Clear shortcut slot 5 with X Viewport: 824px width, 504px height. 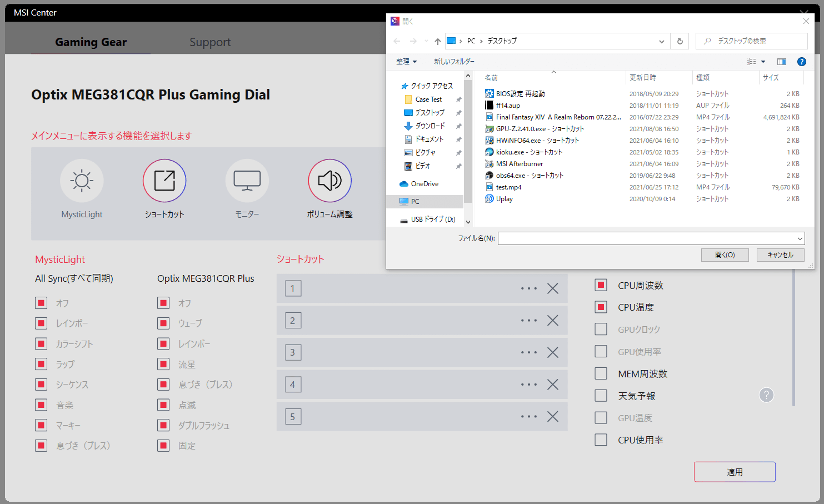click(x=553, y=417)
